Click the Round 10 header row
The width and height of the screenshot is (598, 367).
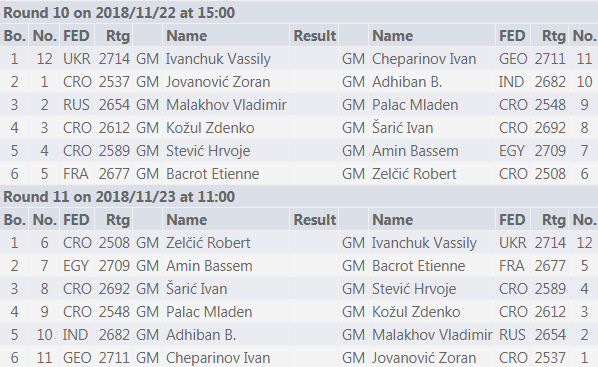[299, 13]
